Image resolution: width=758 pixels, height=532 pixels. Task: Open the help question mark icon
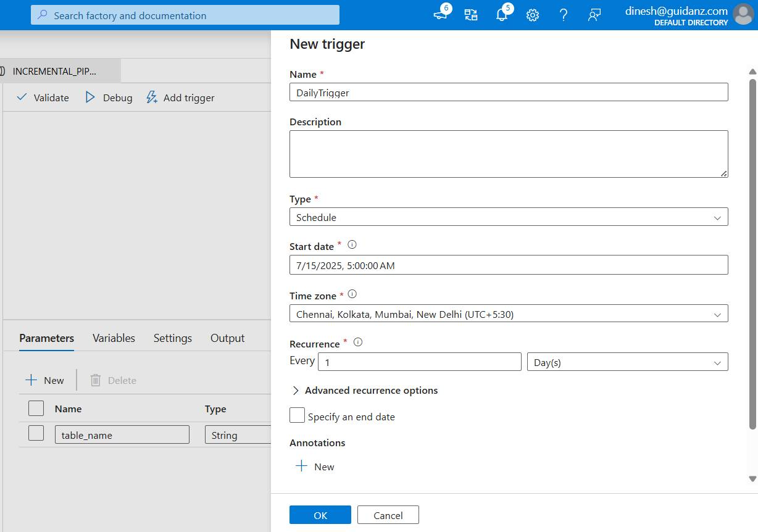[563, 15]
